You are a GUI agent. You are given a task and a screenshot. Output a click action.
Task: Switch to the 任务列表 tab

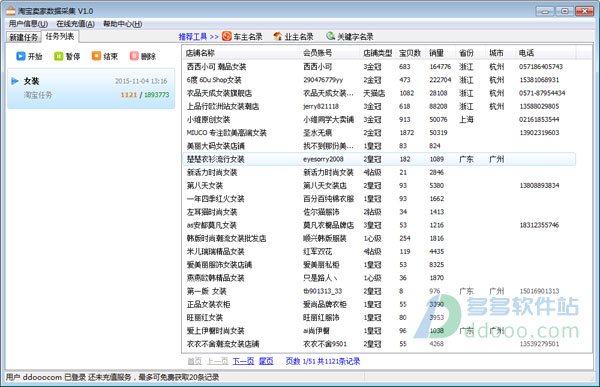click(60, 36)
